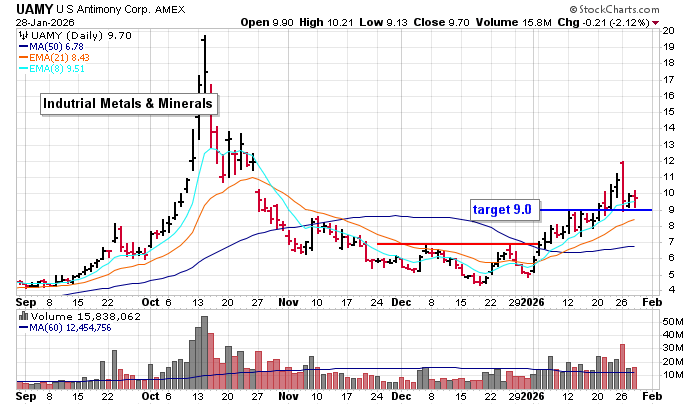Screen dimensions: 700x405
Task: Select the Oct label on date axis
Action: pyautogui.click(x=152, y=301)
